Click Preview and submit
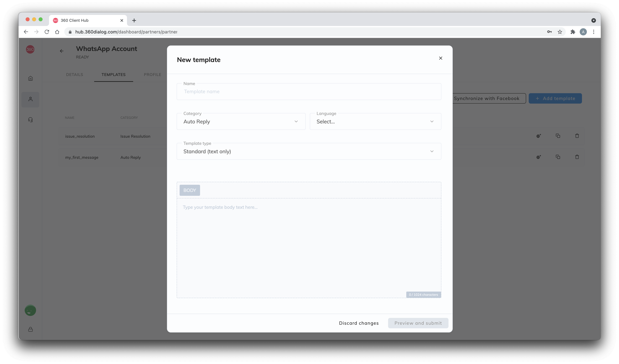This screenshot has width=619, height=364. [x=418, y=323]
